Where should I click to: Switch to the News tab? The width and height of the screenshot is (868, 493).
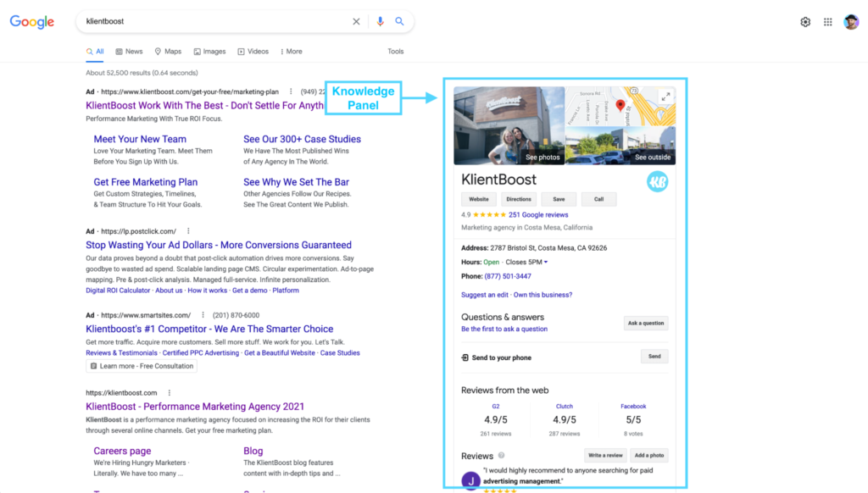tap(129, 52)
